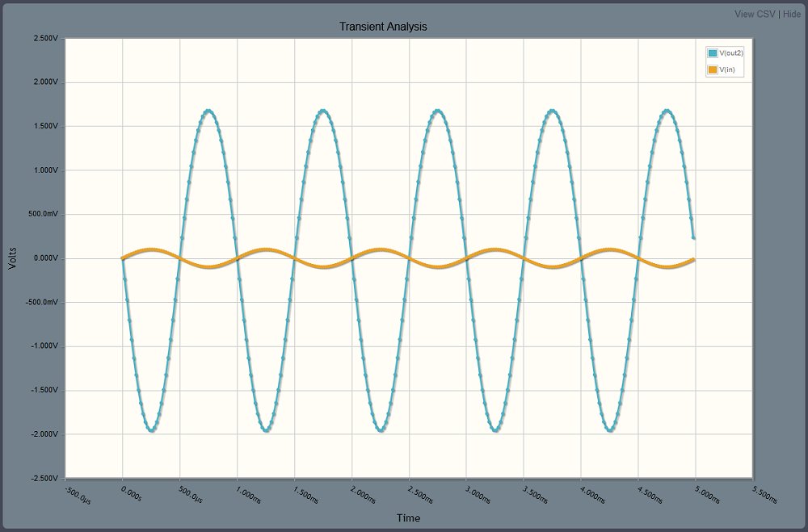Click the 2.500V y-axis tick label
Image resolution: width=808 pixels, height=532 pixels.
44,38
